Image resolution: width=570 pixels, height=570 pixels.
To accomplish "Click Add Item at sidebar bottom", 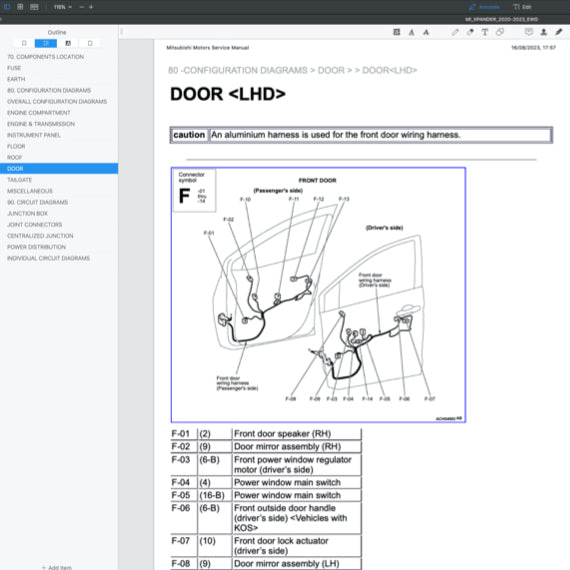I will (57, 567).
